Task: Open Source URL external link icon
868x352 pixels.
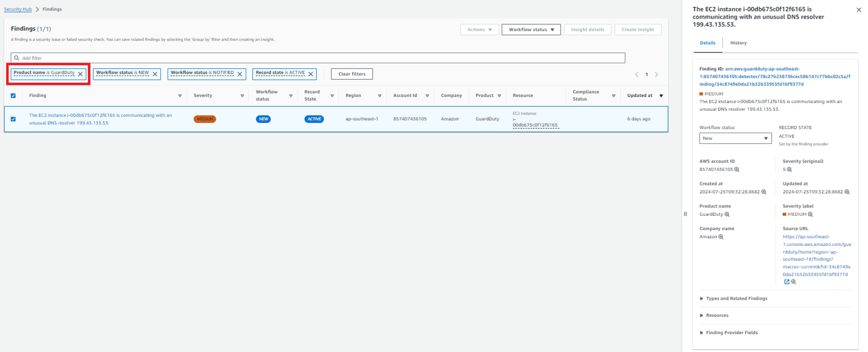Action: (786, 282)
